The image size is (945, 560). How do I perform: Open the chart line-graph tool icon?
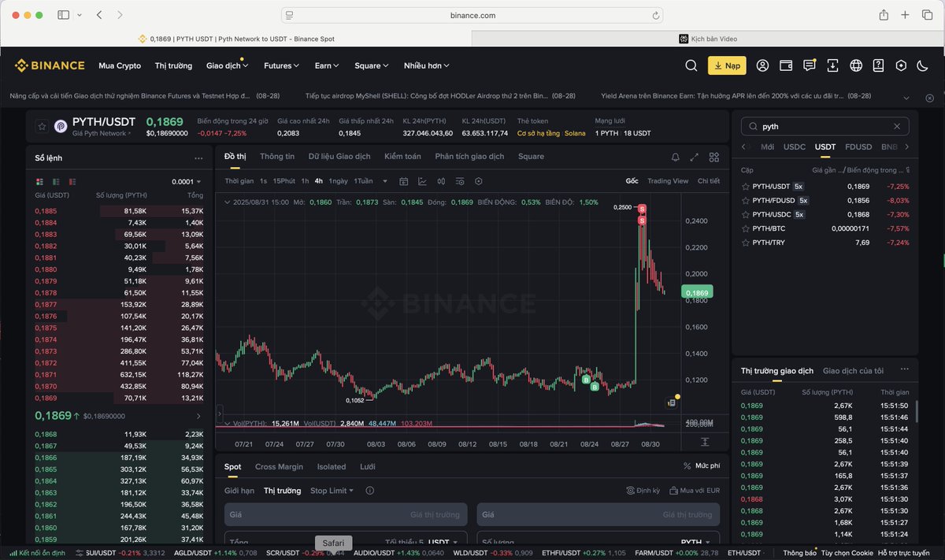coord(422,181)
